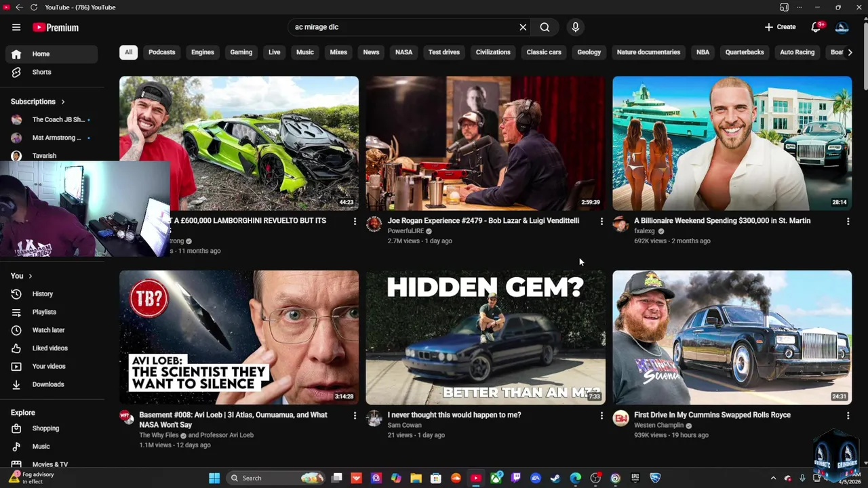Open Downloads in the sidebar
This screenshot has height=488, width=868.
click(52, 384)
